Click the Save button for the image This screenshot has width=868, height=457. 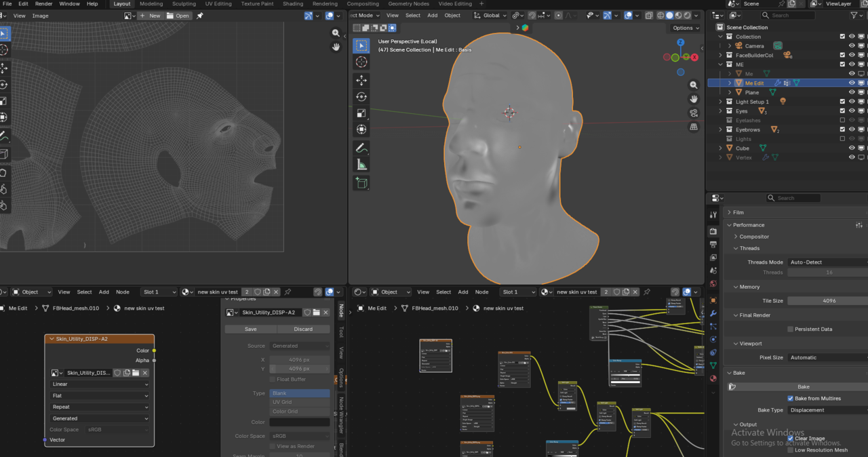[x=250, y=330]
